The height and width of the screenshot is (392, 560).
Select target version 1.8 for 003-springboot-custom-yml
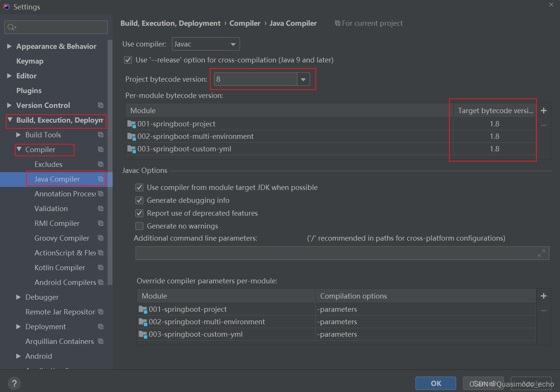tap(494, 149)
